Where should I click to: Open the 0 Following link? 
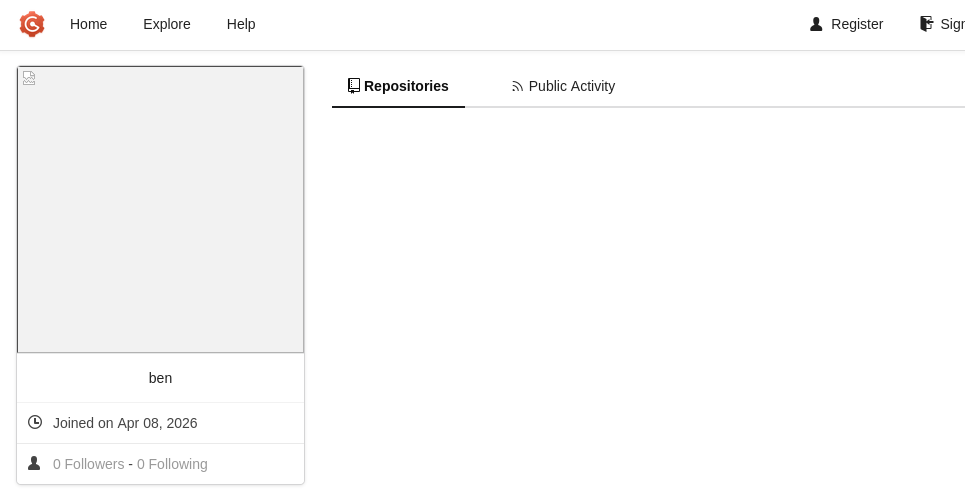(172, 464)
